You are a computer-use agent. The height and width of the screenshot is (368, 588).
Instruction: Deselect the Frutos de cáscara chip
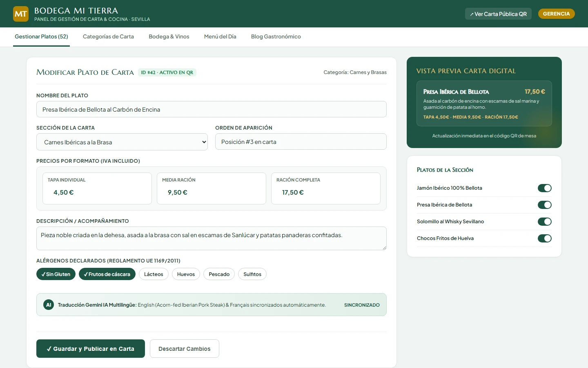[x=107, y=274]
